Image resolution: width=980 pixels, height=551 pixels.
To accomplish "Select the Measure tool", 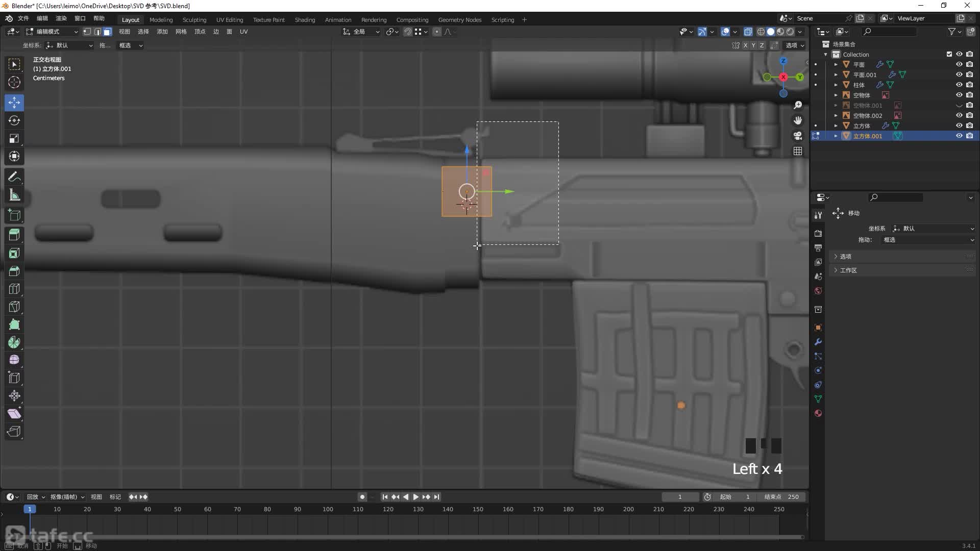I will coord(14,195).
